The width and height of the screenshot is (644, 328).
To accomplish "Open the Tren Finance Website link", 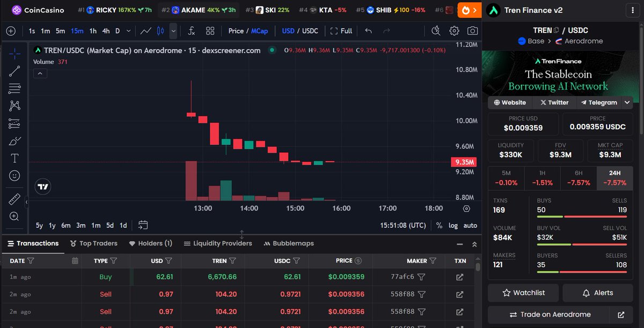I will point(510,102).
